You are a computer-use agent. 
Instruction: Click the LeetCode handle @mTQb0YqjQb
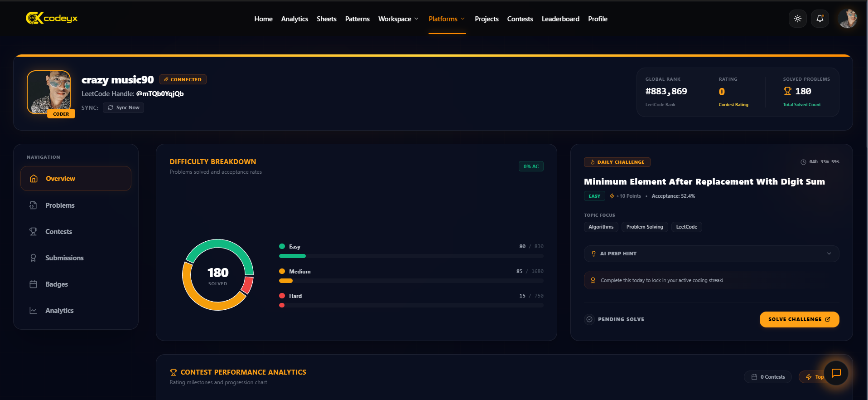160,94
